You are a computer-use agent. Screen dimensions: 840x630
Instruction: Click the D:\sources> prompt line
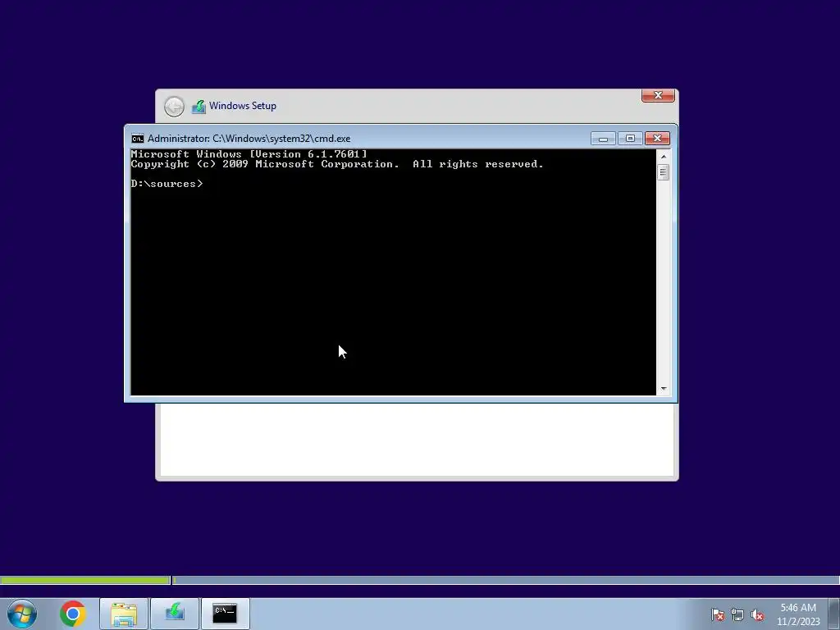(167, 184)
